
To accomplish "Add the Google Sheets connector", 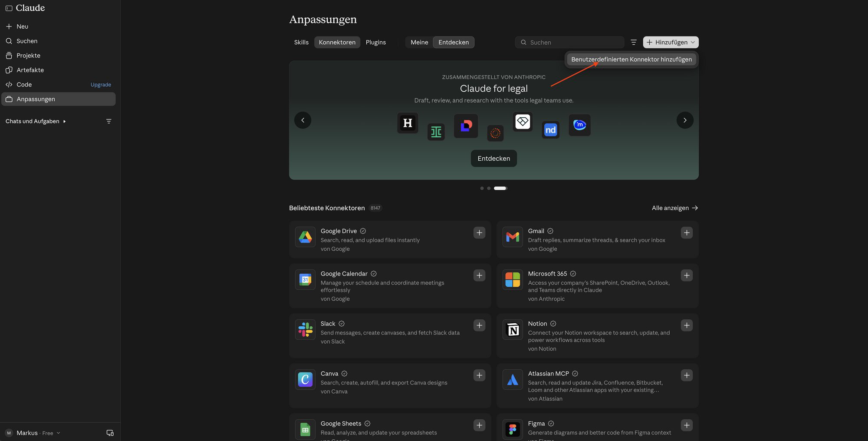I will [x=479, y=425].
